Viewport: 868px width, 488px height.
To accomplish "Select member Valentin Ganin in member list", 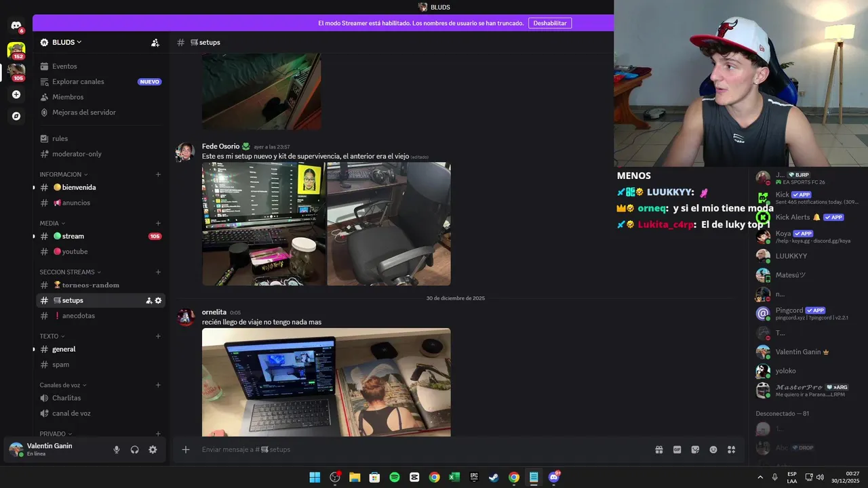I will pos(806,352).
